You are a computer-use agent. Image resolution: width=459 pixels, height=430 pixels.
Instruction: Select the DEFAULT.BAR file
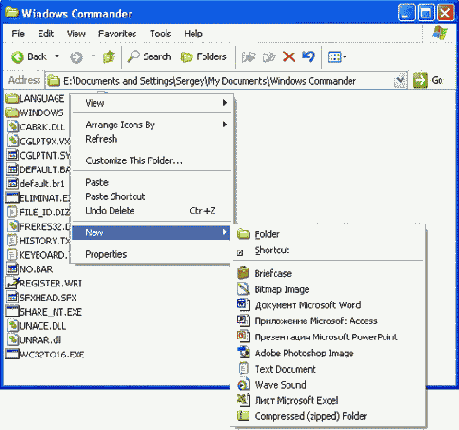[x=38, y=170]
